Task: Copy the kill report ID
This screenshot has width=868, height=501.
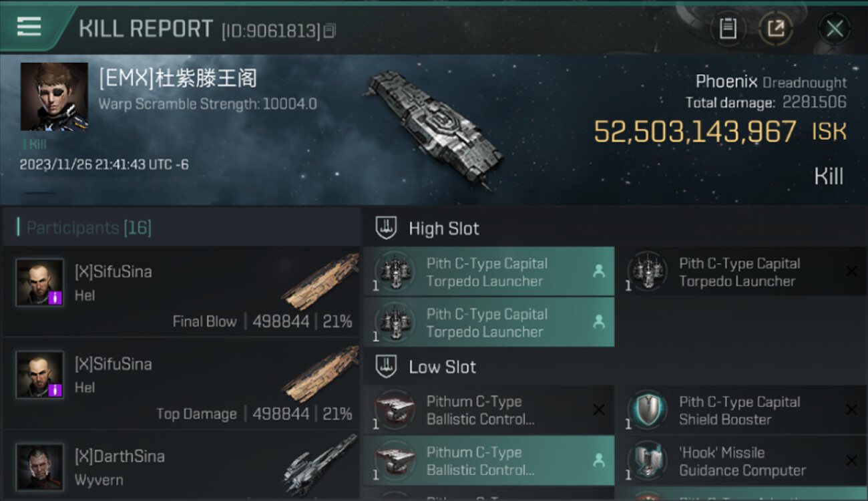Action: point(329,31)
